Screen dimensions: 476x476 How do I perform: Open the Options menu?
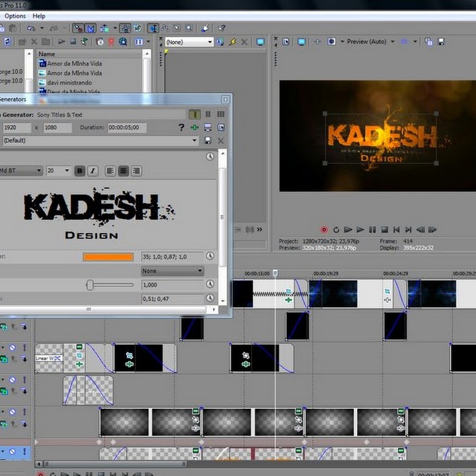tap(15, 16)
